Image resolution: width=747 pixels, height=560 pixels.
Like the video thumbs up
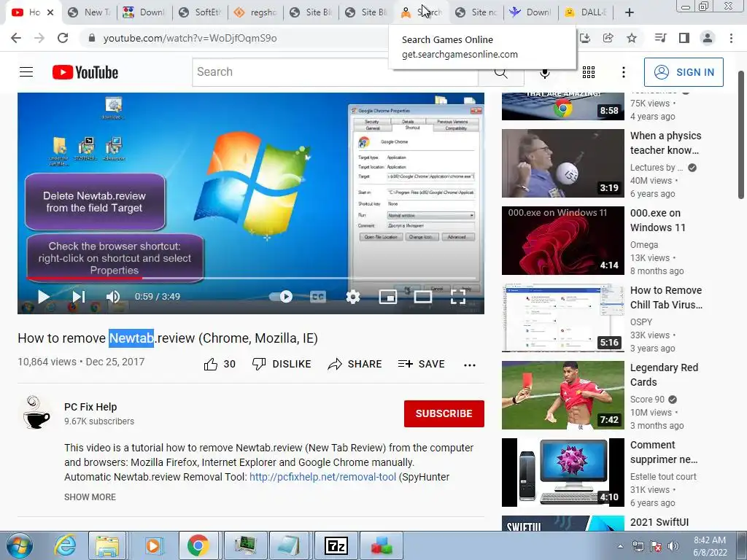220,365
